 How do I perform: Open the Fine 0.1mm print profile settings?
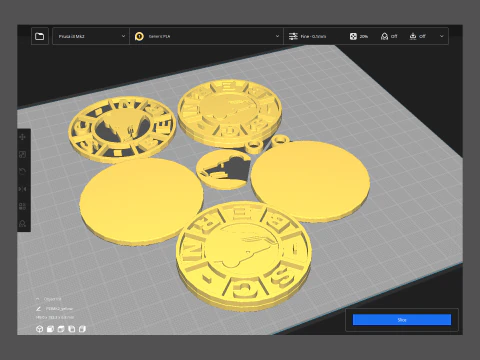tap(307, 36)
